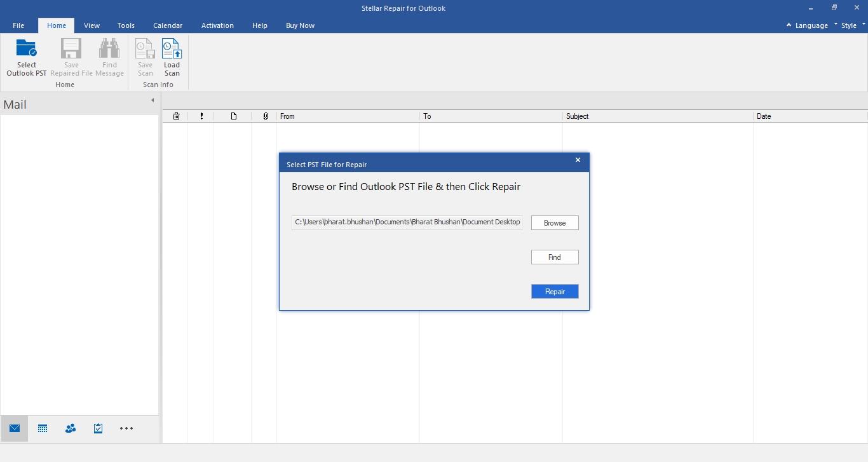
Task: Sort by the importance exclamation column
Action: (201, 116)
